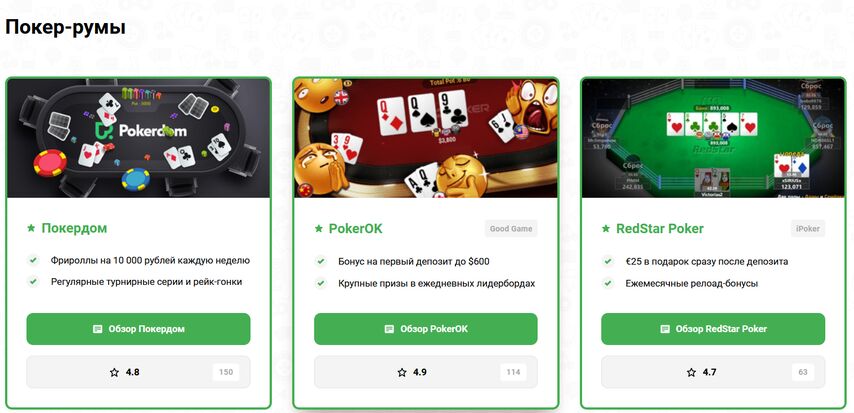Click the review icon inside Обзор RedStar Poker button
Viewport: 854px width, 413px height.
665,329
